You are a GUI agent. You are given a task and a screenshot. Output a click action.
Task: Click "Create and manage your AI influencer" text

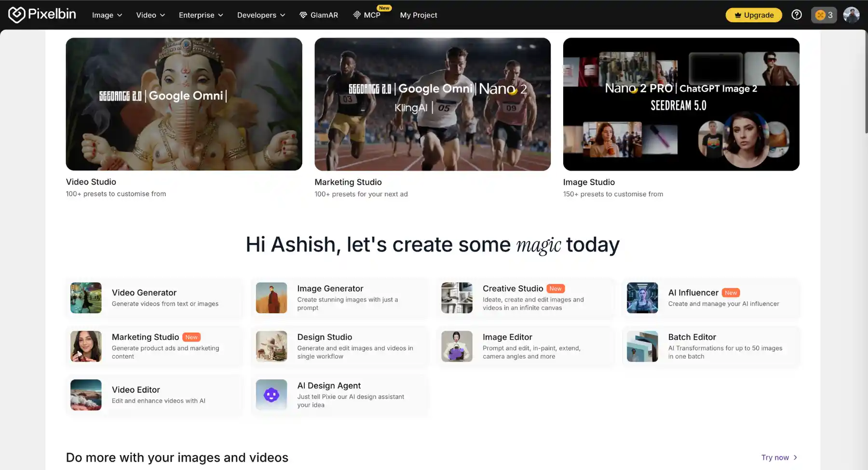click(723, 304)
